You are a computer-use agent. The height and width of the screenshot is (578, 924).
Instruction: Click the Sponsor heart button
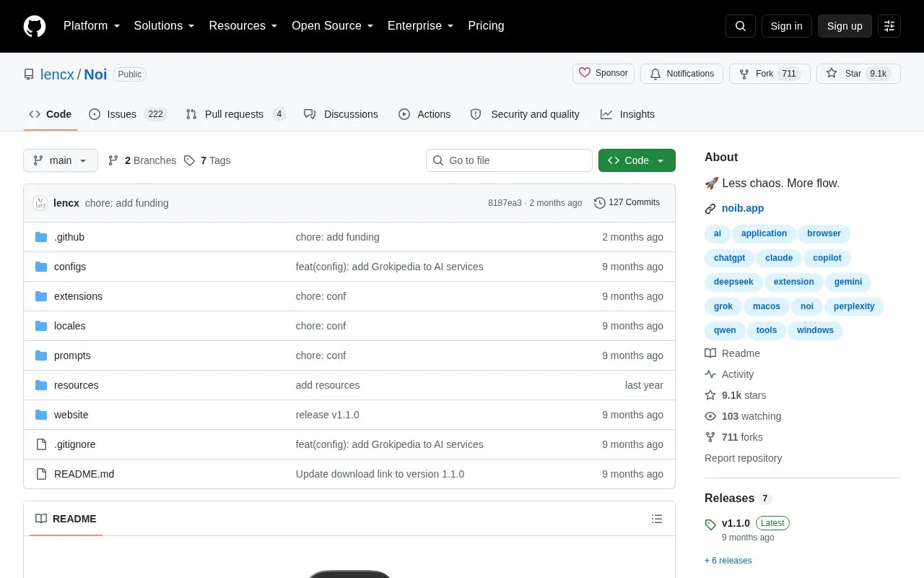coord(603,74)
